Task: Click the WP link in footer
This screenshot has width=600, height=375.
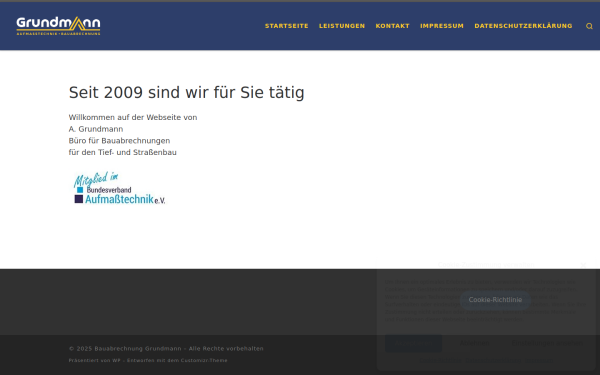Action: pyautogui.click(x=116, y=360)
